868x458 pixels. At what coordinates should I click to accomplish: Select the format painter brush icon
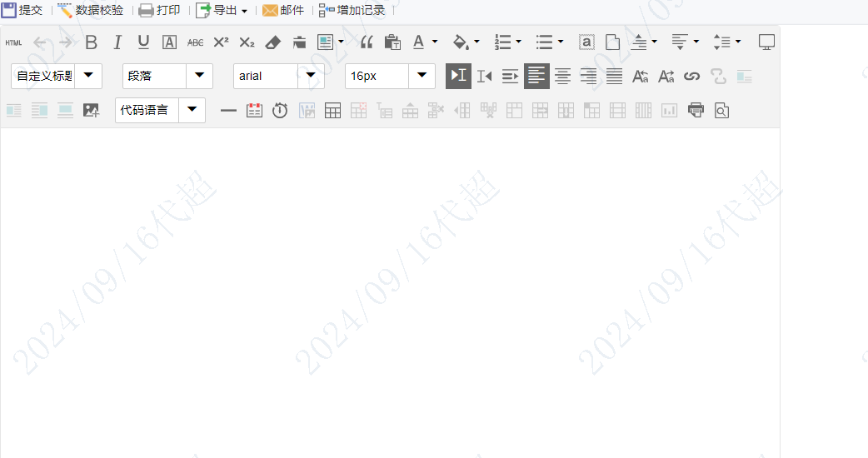coord(299,42)
